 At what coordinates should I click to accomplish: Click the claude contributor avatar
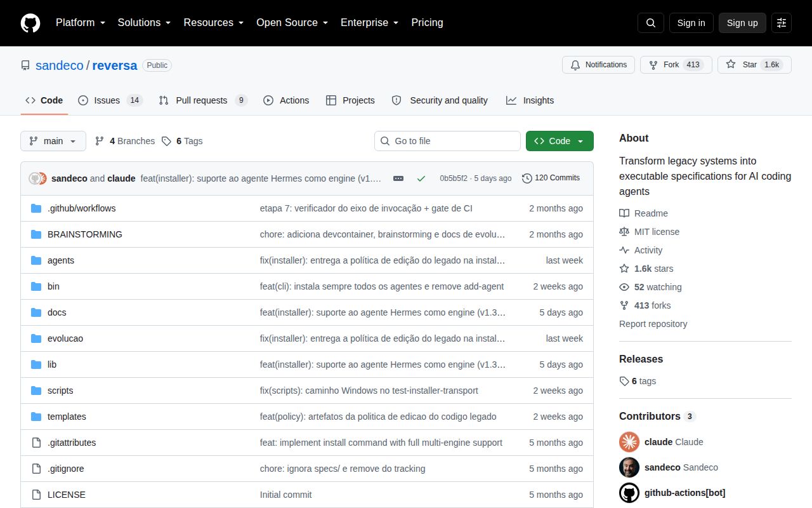tap(629, 442)
